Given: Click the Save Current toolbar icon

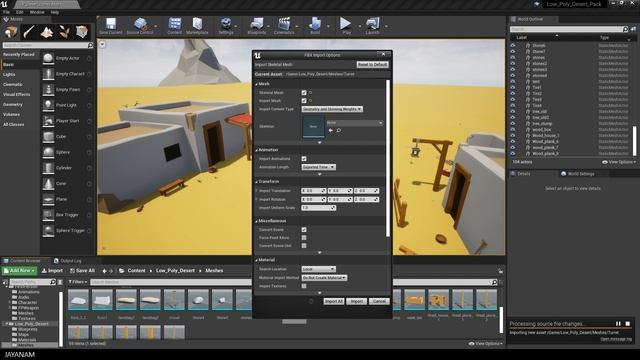Looking at the screenshot, I should (x=111, y=24).
